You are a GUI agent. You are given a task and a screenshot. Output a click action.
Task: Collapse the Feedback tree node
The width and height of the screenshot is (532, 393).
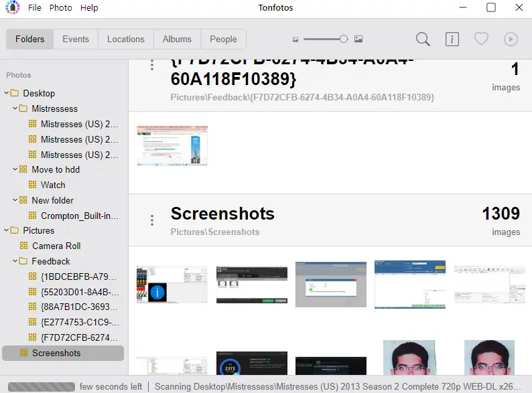[15, 260]
